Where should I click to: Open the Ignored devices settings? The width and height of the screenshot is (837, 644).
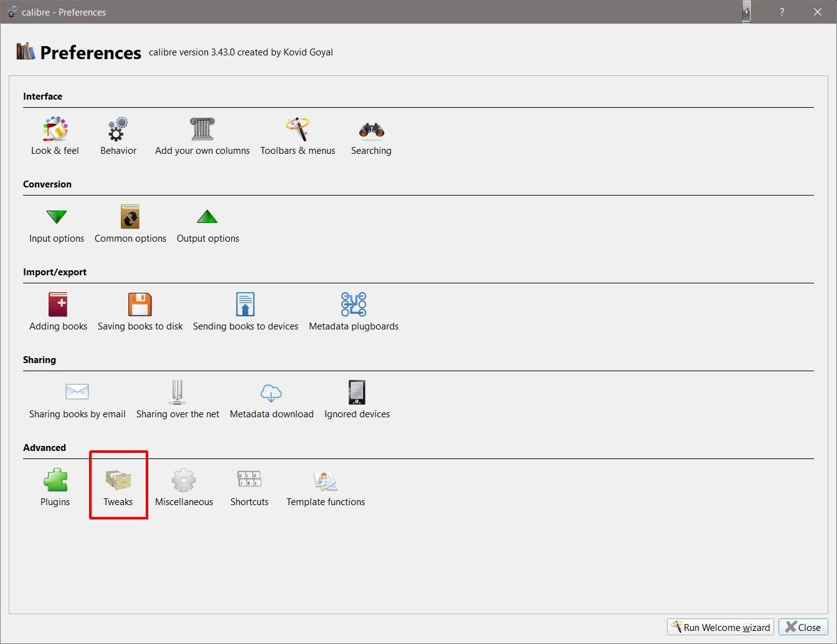pos(357,399)
